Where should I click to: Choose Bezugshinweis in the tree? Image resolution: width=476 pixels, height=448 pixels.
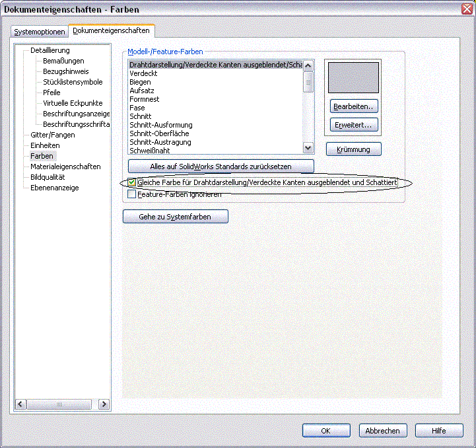66,72
